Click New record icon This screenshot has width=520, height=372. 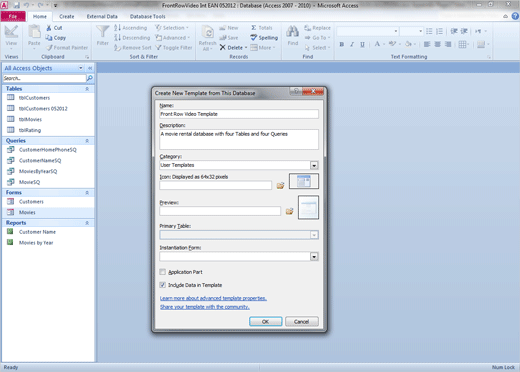click(222, 28)
